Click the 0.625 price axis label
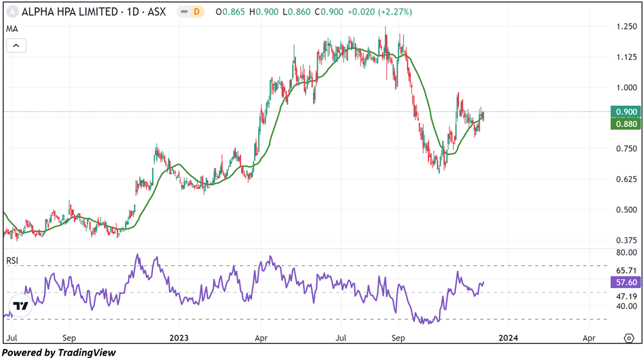The image size is (644, 358). click(626, 179)
